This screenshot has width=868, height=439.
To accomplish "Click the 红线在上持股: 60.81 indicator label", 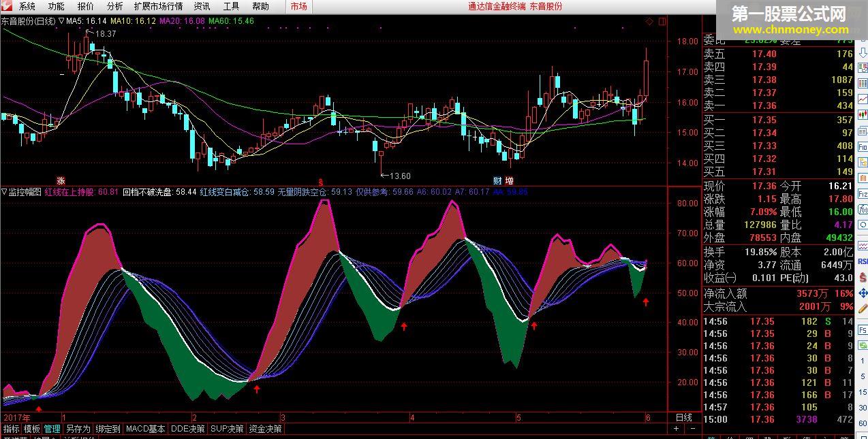I will click(82, 193).
